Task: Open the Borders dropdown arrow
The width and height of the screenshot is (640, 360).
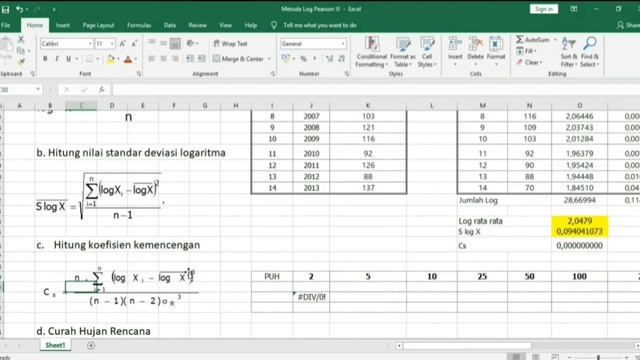Action: 98,59
